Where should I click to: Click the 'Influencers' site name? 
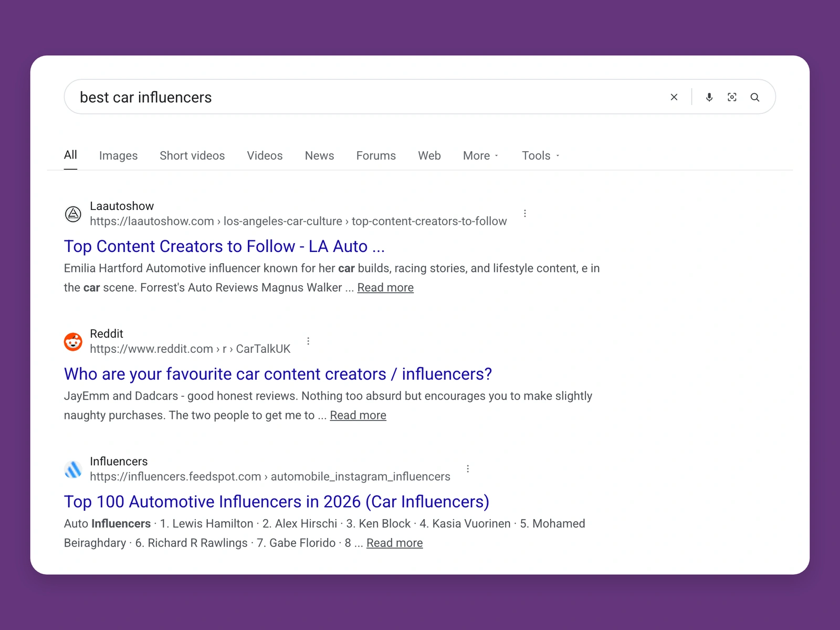point(119,461)
